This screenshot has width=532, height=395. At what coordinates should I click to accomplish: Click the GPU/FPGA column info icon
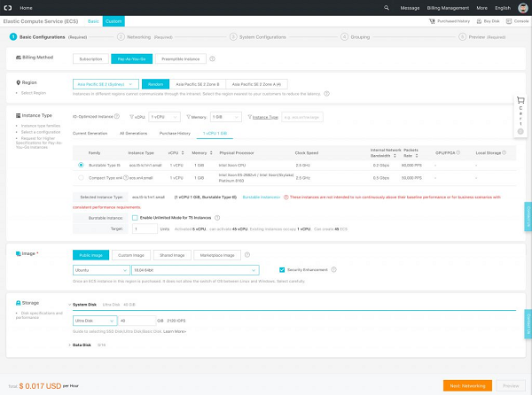458,153
